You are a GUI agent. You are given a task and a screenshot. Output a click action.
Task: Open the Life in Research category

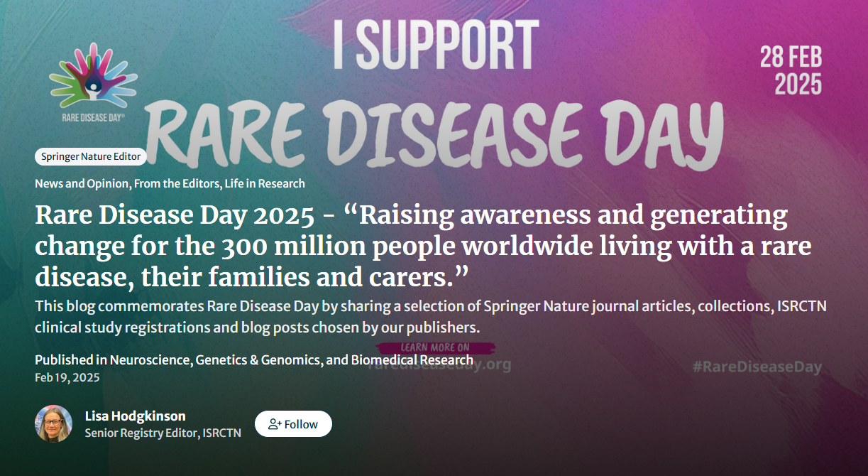[x=265, y=183]
